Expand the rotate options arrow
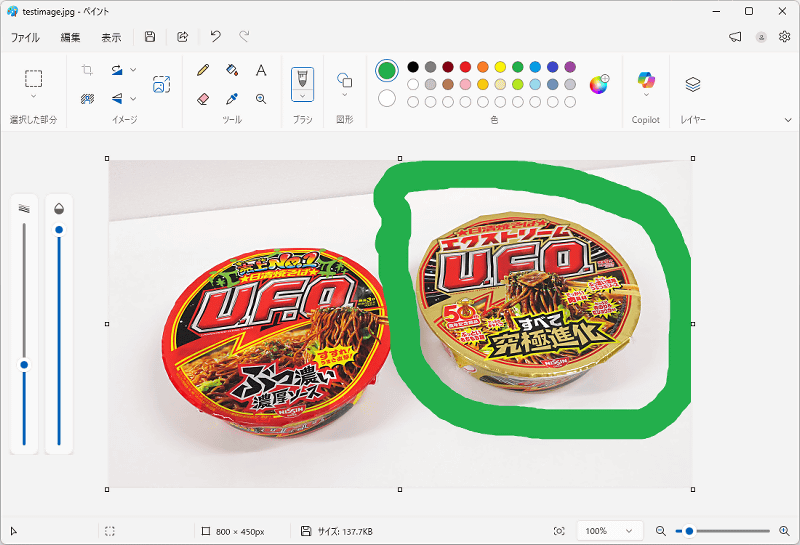The image size is (800, 545). (x=133, y=70)
